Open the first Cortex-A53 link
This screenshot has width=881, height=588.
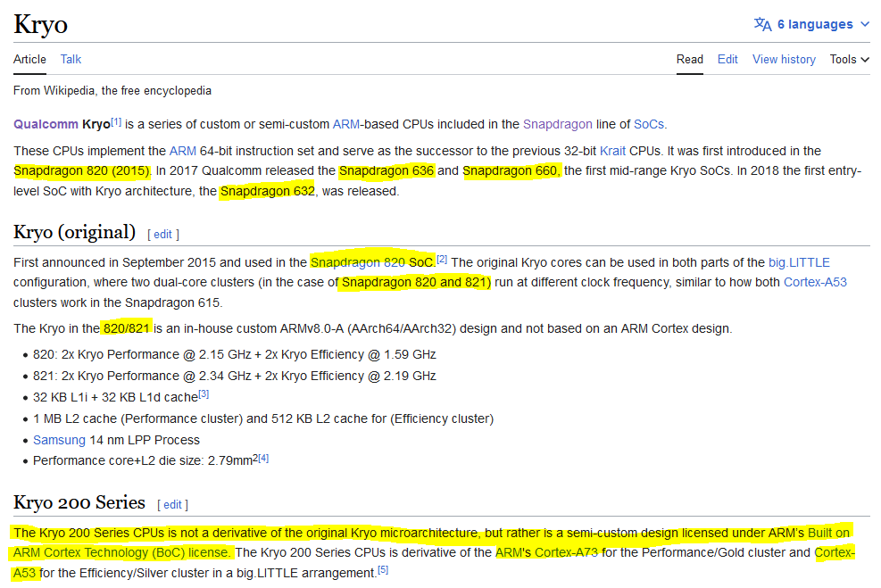point(815,282)
